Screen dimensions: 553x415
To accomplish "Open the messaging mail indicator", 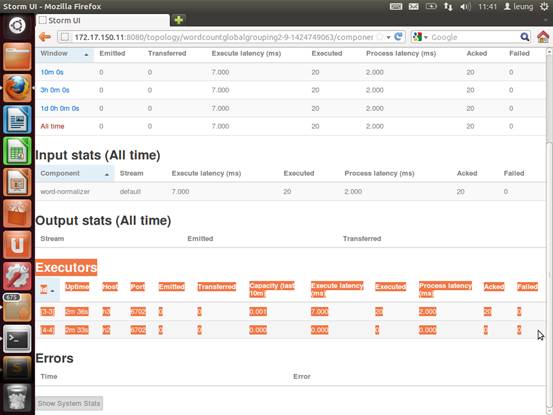I will pos(413,6).
